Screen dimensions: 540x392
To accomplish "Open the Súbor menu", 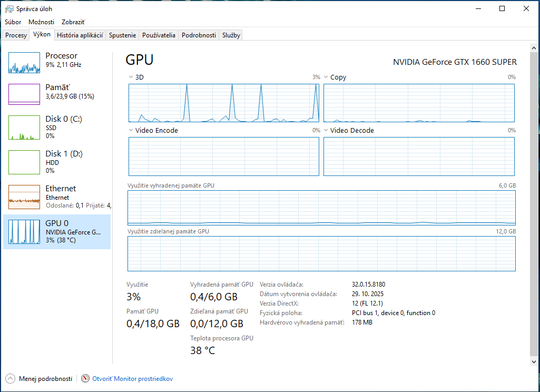I will point(12,22).
